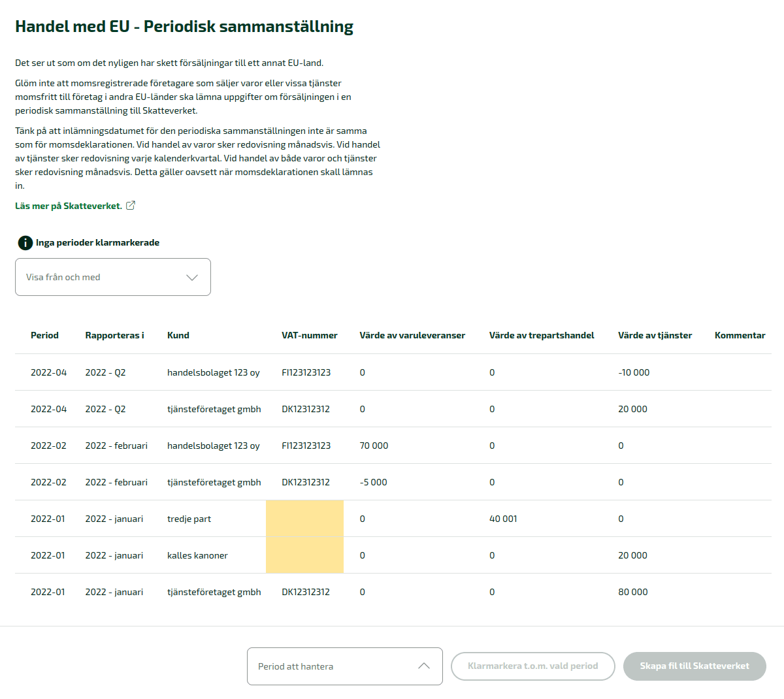This screenshot has width=784, height=699.
Task: Click 2022 - februari in the handelsbolaget 123 oy row
Action: coord(116,446)
